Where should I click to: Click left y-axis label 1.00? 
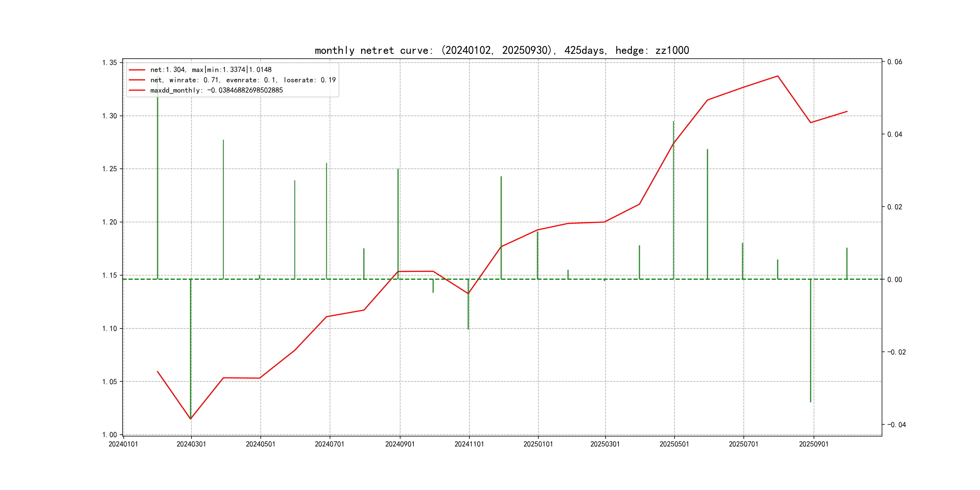(x=109, y=434)
